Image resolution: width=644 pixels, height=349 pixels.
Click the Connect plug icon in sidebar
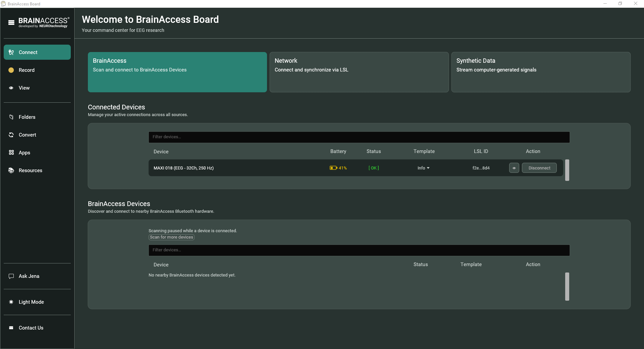(11, 52)
